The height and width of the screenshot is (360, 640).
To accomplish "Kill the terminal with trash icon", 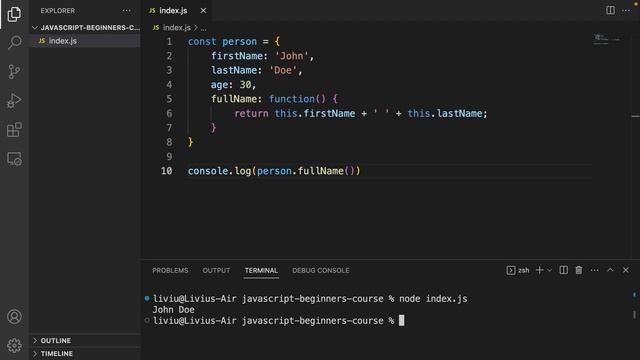I will pos(579,270).
